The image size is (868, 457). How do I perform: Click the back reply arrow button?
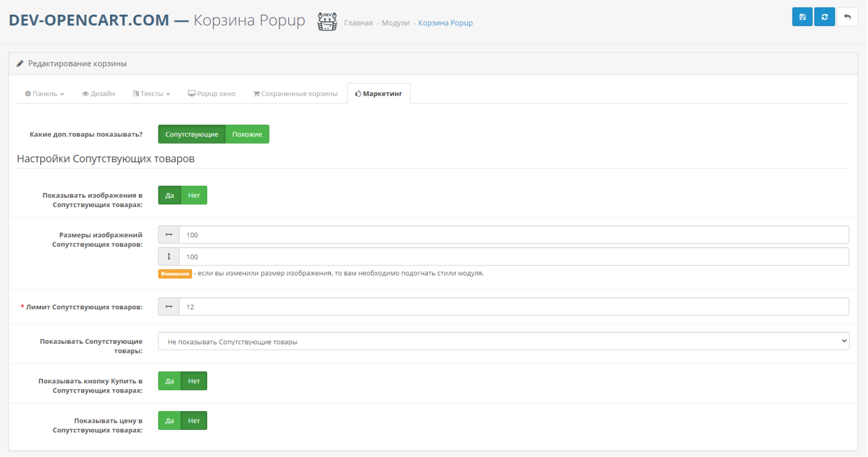pyautogui.click(x=847, y=17)
